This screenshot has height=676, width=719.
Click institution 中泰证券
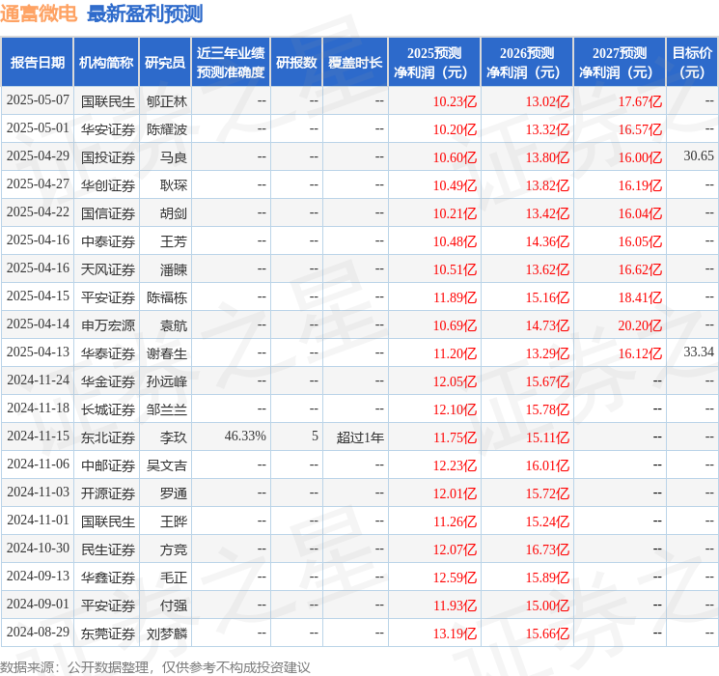[x=108, y=241]
